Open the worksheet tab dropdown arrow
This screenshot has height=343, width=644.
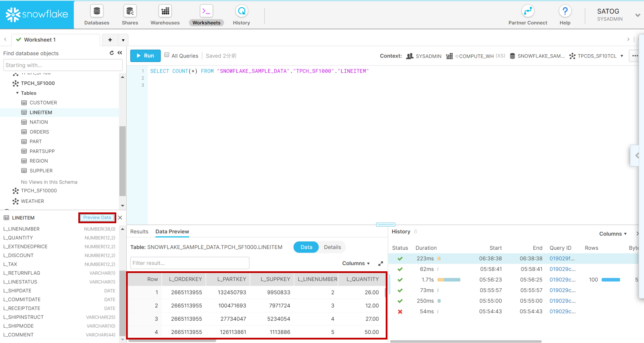click(123, 40)
